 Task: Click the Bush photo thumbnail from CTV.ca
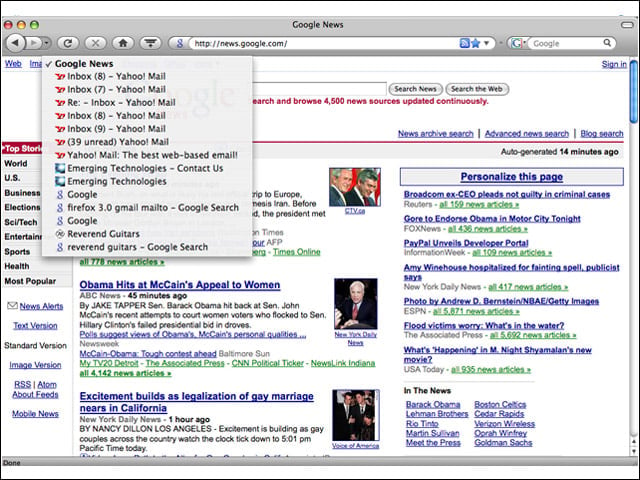(355, 187)
